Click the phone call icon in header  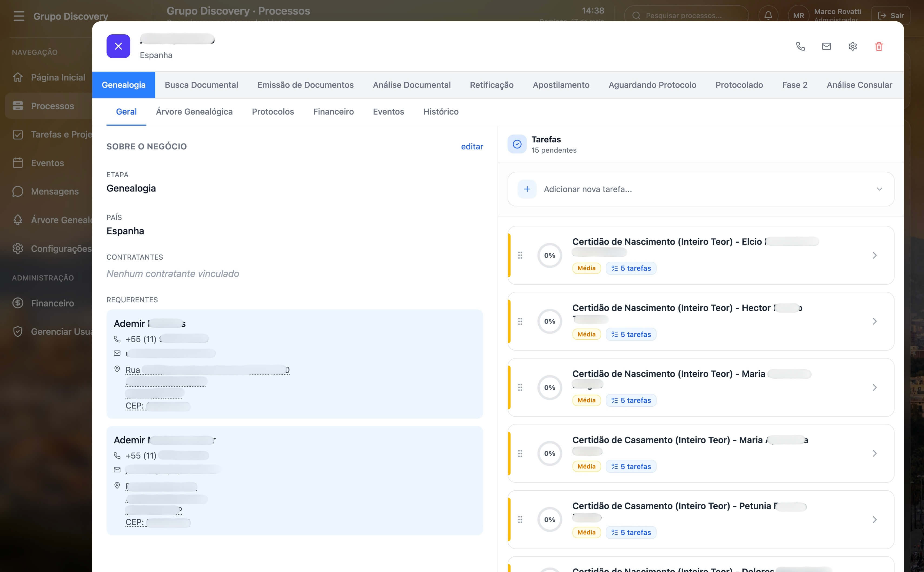pos(800,46)
